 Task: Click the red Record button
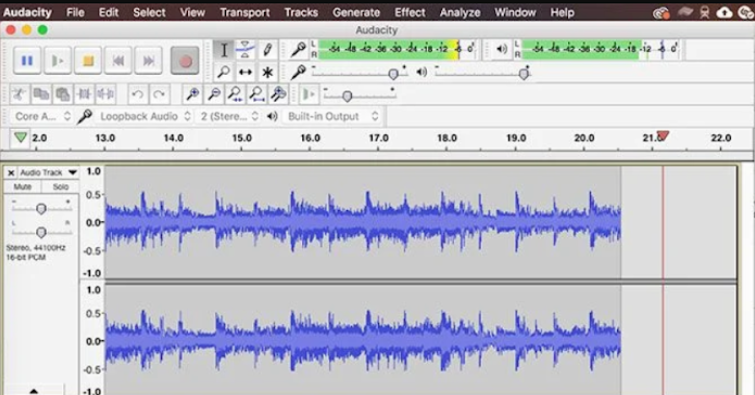click(x=185, y=61)
